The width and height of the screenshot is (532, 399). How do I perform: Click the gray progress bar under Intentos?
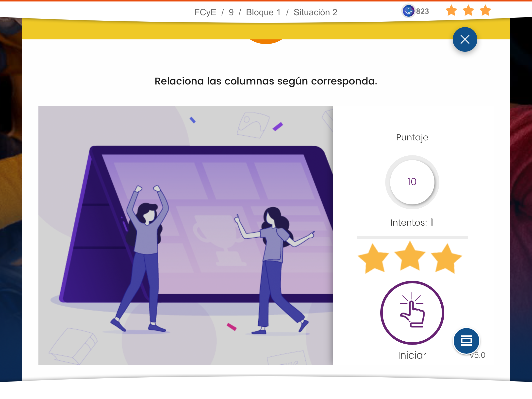(x=412, y=237)
